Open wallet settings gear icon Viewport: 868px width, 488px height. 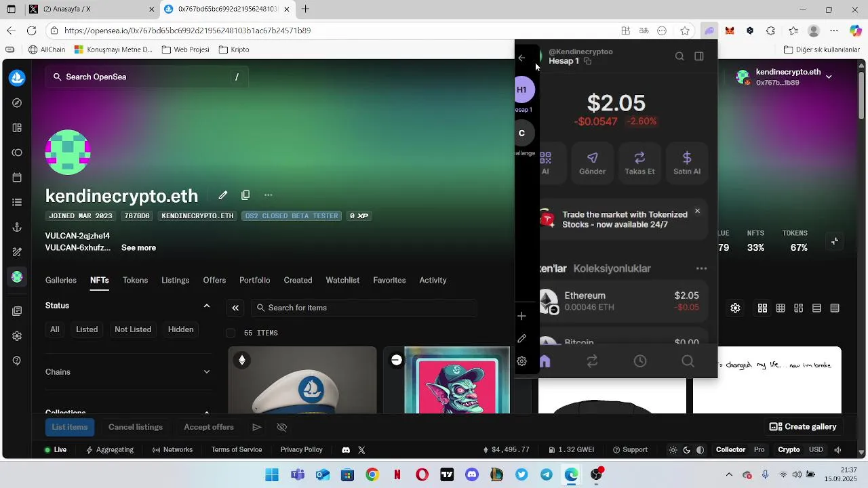click(x=521, y=361)
